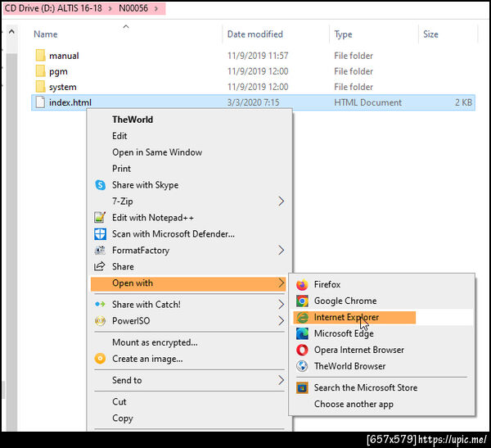
Task: Expand the 7-Zip submenu arrow
Action: pos(281,201)
